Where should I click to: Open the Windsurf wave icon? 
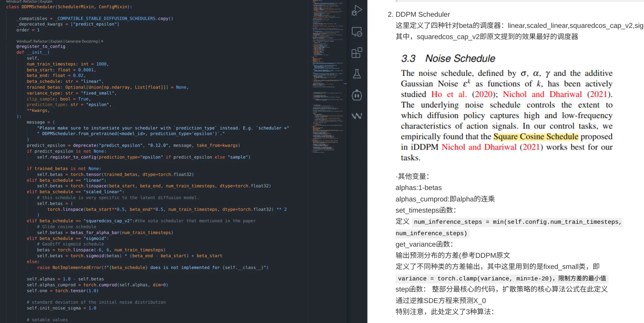357,116
